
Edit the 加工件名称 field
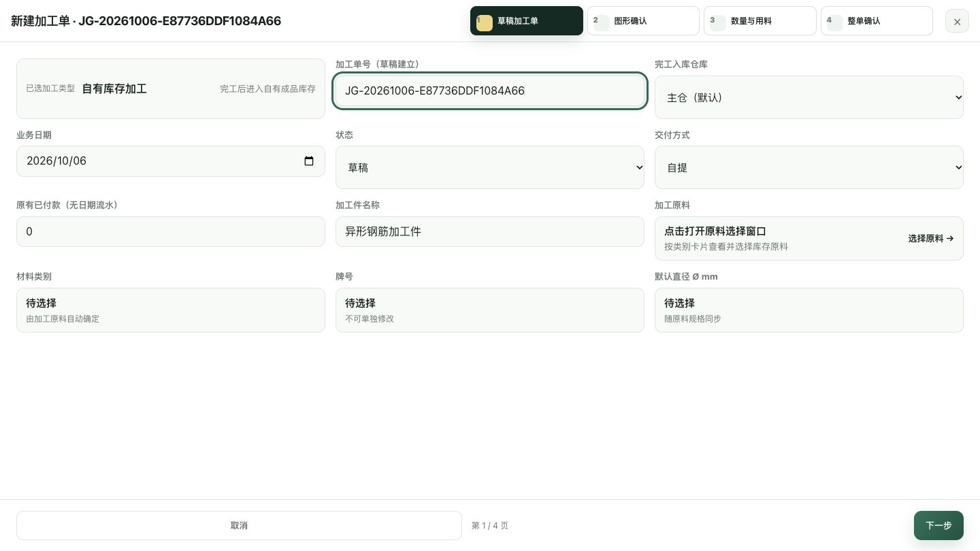[490, 232]
